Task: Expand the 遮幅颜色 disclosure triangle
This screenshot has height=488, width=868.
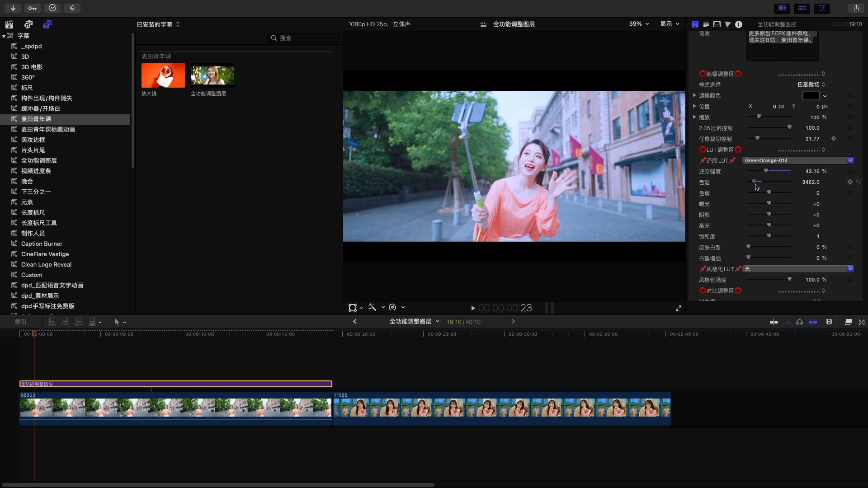Action: click(x=694, y=95)
